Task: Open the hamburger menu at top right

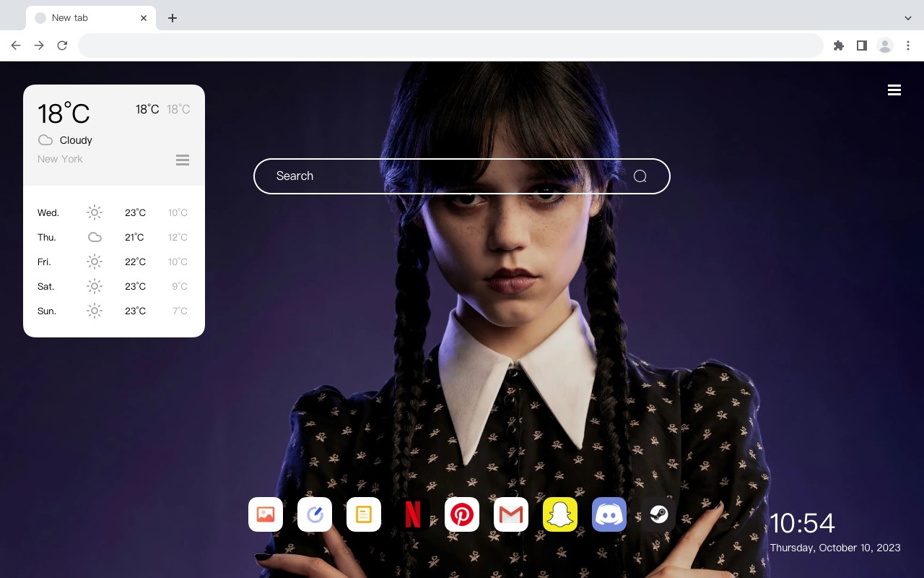Action: 894,90
